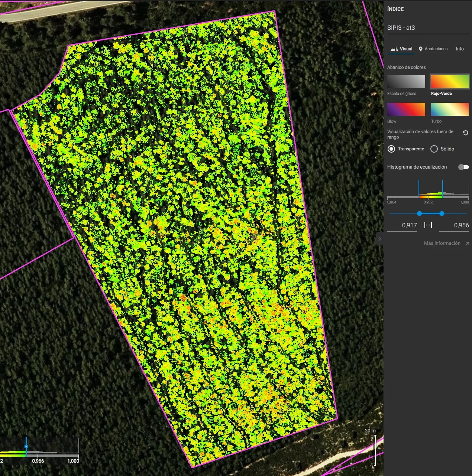Select the Transparente radio option
Screen dimensions: 472x476
click(x=391, y=149)
